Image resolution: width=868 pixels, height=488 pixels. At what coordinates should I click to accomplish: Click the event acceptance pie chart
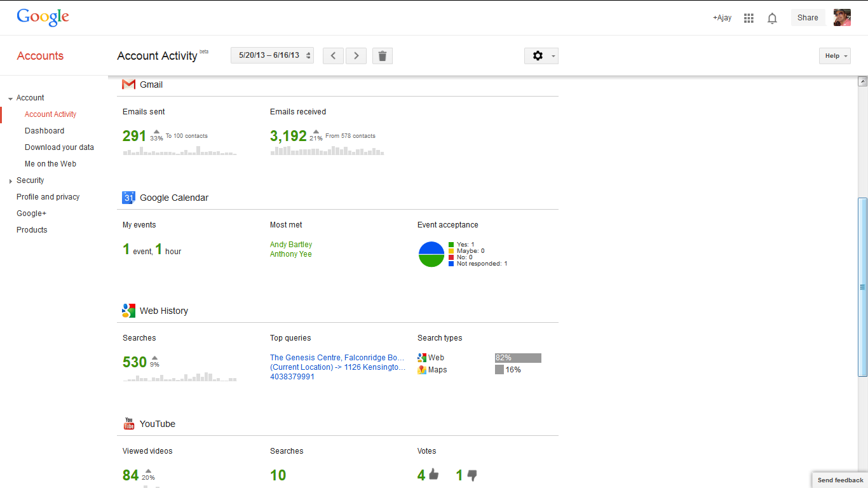[x=431, y=254]
